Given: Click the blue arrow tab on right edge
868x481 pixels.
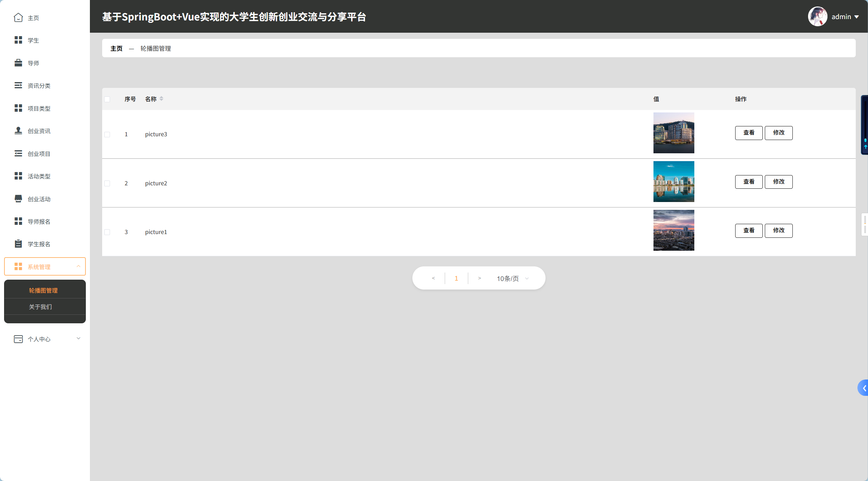Looking at the screenshot, I should click(x=863, y=388).
